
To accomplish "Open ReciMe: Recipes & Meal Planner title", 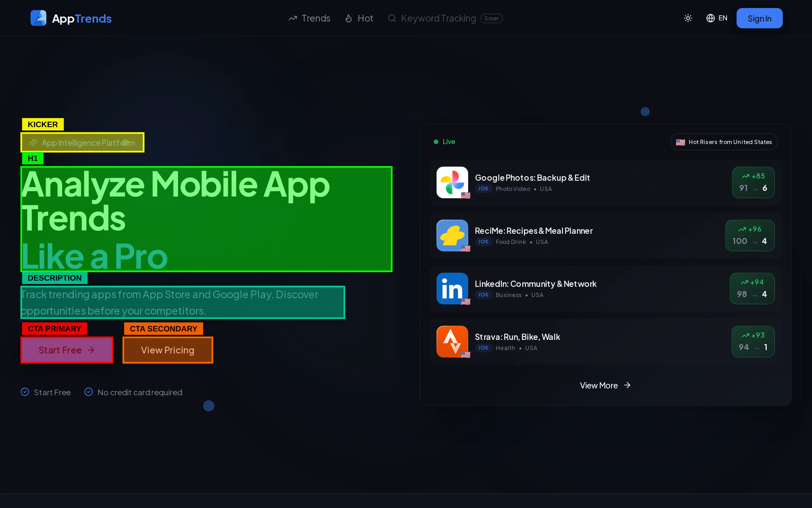I will 534,231.
